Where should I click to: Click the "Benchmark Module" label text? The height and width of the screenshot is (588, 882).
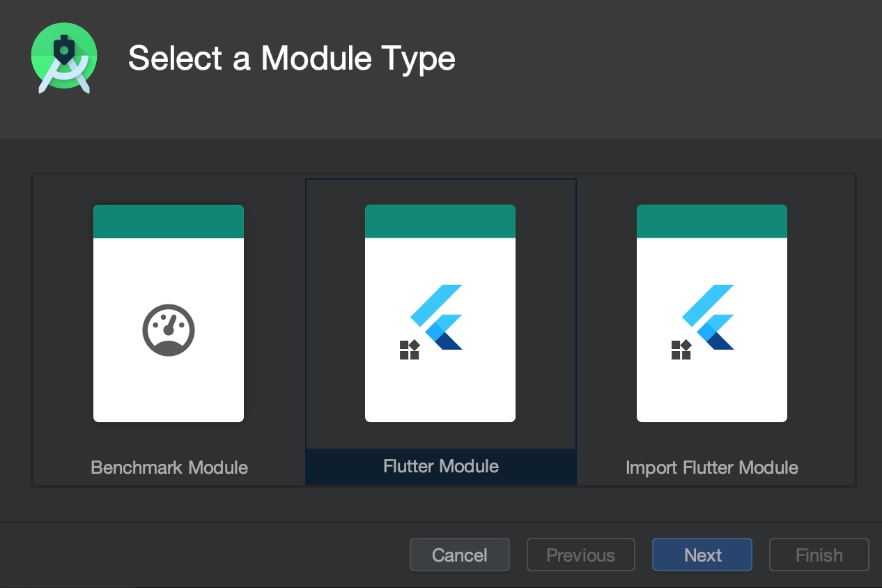(169, 467)
